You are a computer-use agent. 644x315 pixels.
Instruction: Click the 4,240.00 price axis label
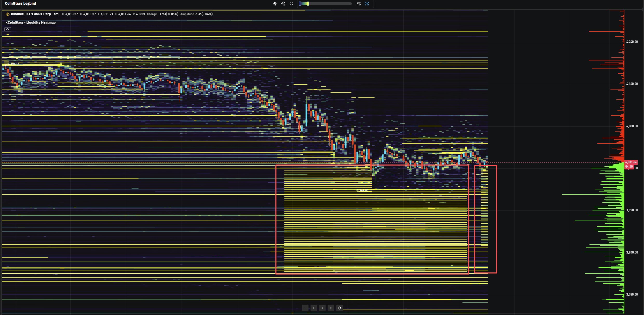pyautogui.click(x=632, y=42)
